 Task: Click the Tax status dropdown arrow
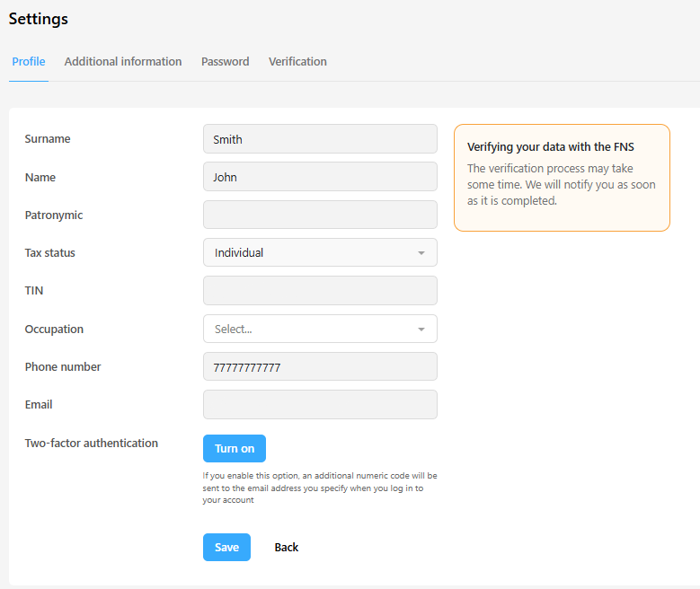pyautogui.click(x=421, y=253)
